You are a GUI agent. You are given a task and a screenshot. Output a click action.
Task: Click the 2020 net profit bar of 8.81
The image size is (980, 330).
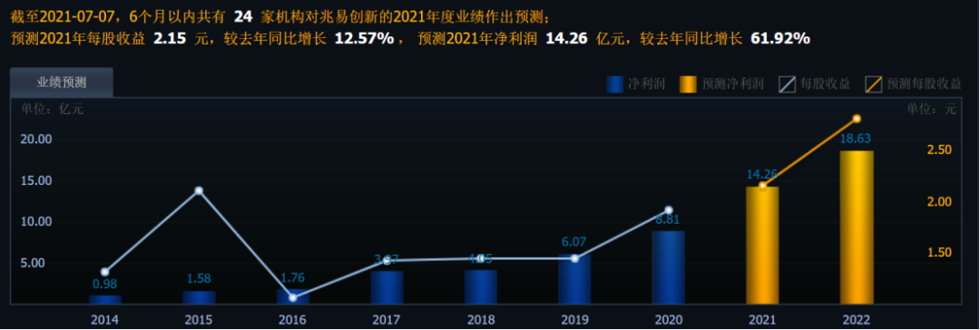pyautogui.click(x=668, y=267)
